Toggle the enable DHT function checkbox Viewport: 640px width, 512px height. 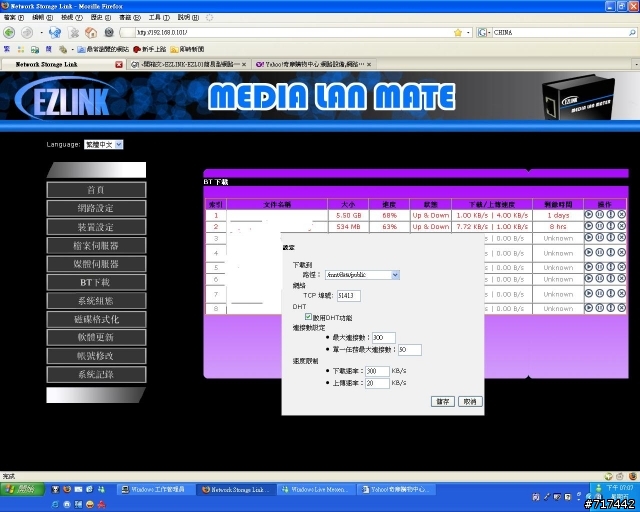308,317
